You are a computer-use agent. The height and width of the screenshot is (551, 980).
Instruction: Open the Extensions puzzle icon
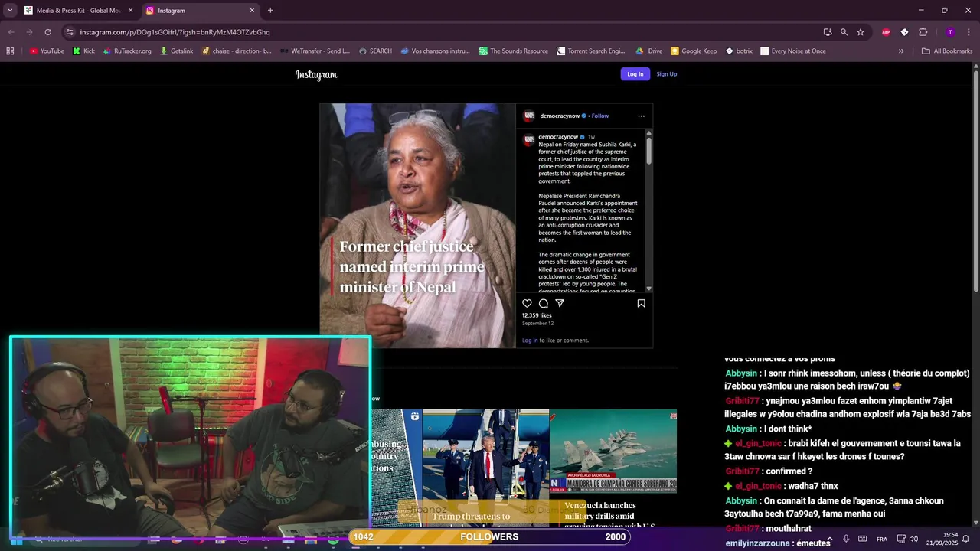[923, 32]
